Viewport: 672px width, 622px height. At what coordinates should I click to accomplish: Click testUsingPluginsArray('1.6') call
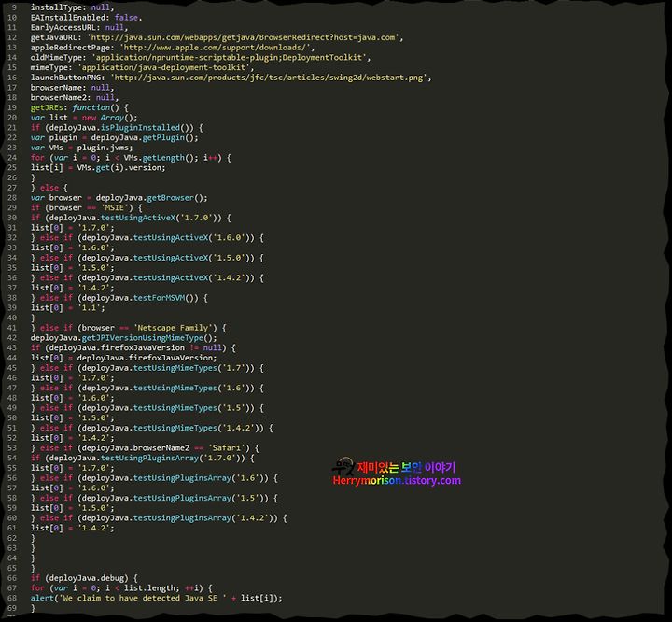coord(201,478)
